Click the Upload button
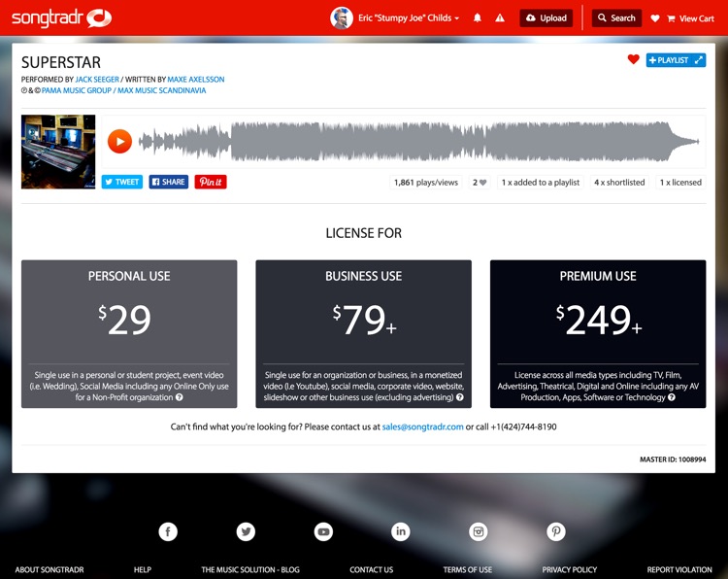This screenshot has height=579, width=728. pyautogui.click(x=546, y=18)
